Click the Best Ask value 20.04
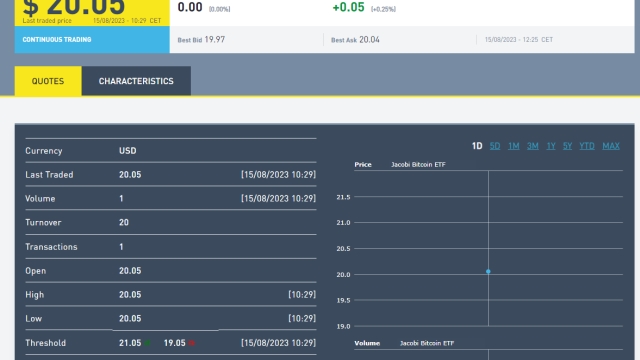 [369, 40]
